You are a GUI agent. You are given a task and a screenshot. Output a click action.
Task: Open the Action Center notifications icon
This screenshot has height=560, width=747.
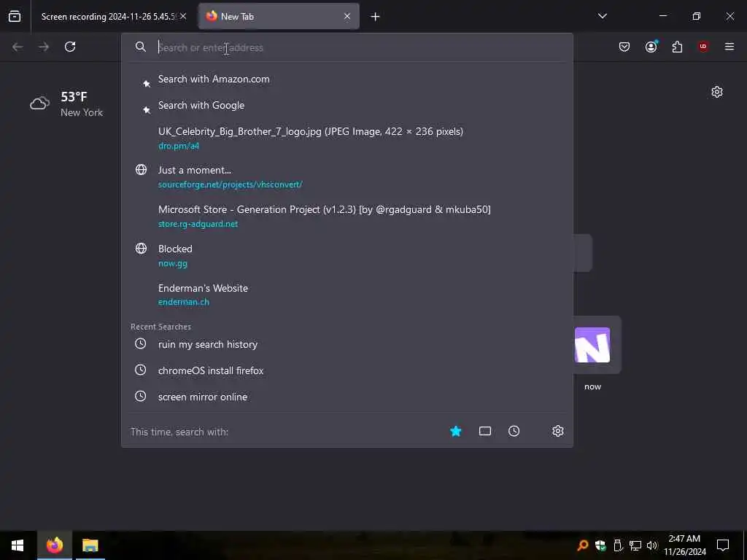click(723, 545)
